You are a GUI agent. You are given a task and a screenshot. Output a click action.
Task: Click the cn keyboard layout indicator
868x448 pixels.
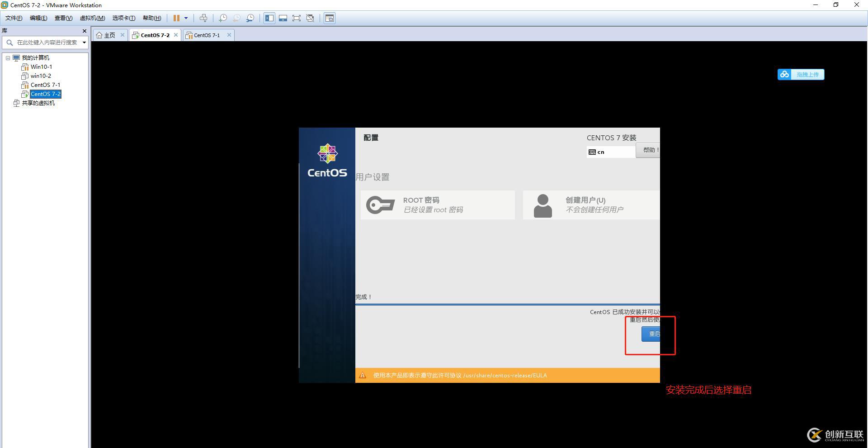click(x=611, y=152)
